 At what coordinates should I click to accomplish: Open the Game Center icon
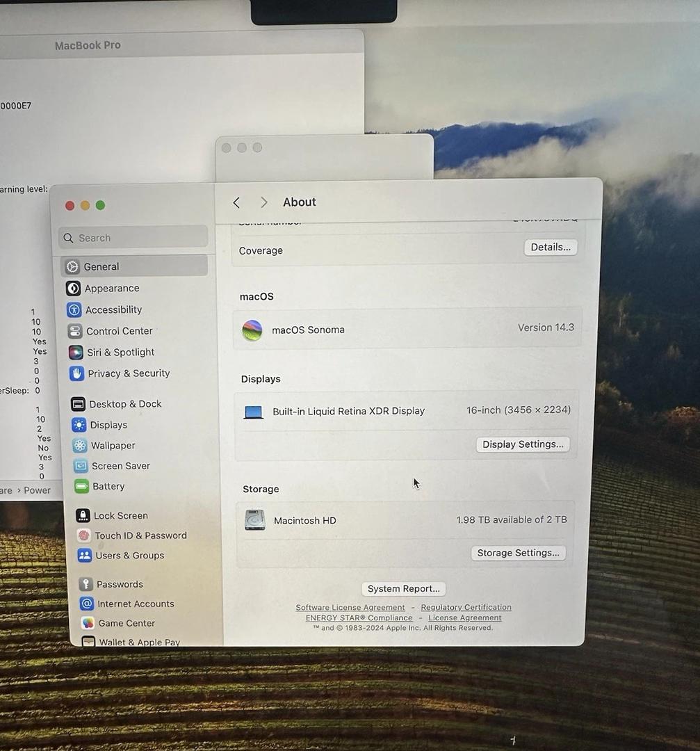[88, 623]
